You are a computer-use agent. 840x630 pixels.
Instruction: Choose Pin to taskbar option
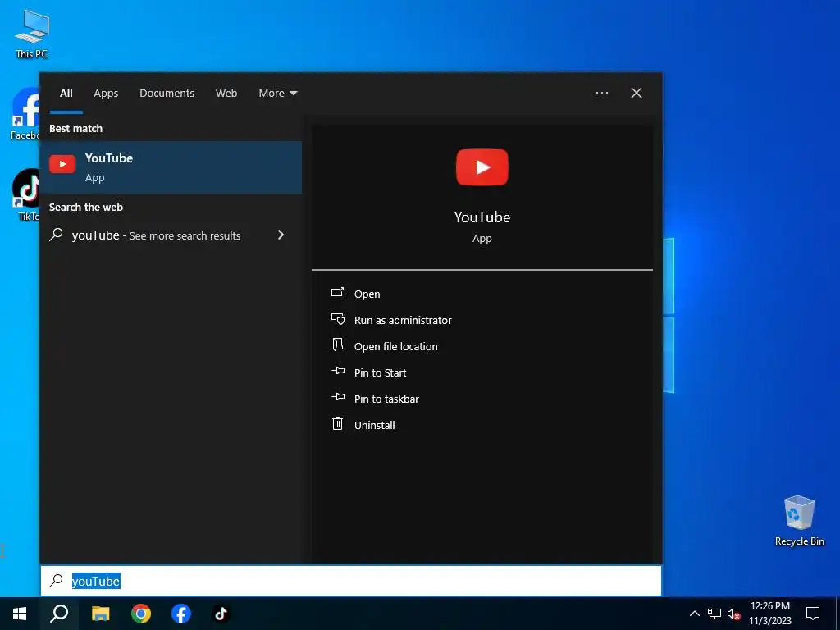coord(387,399)
